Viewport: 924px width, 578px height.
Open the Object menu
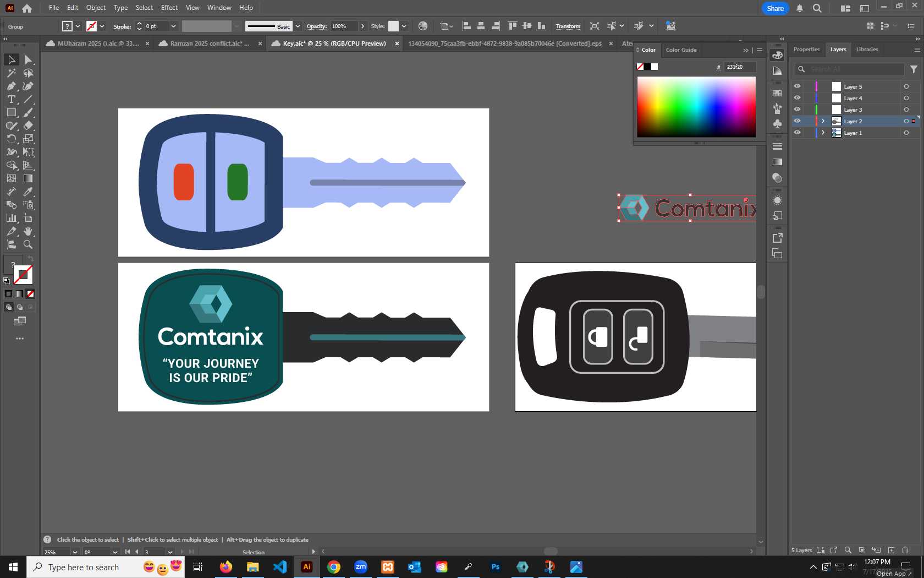point(96,8)
